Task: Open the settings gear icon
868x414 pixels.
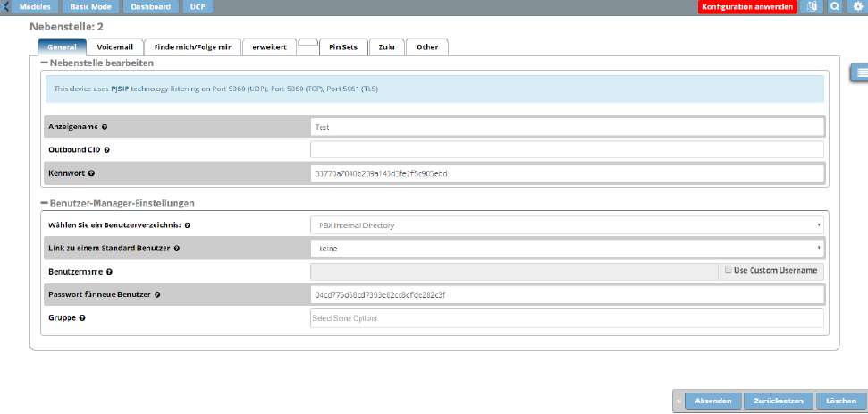Action: (857, 6)
